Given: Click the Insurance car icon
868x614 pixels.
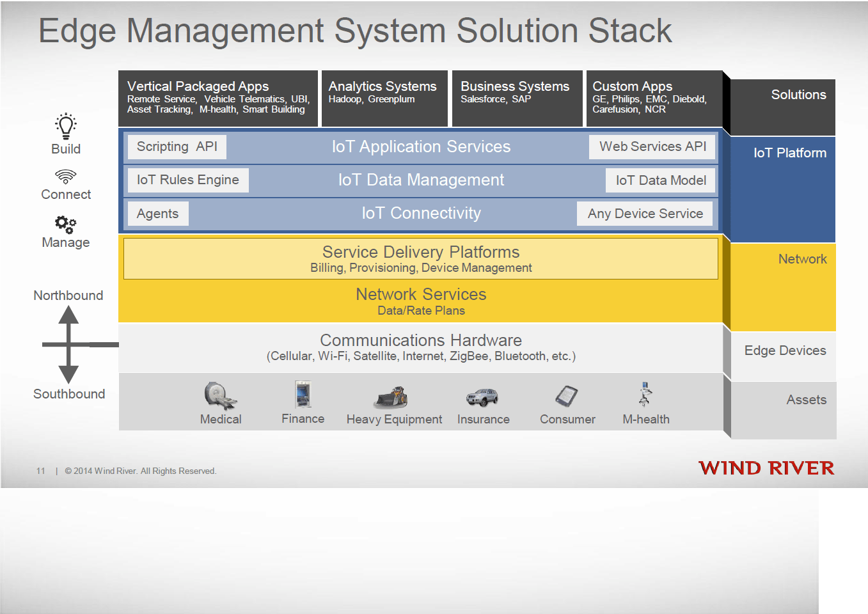Looking at the screenshot, I should point(482,397).
